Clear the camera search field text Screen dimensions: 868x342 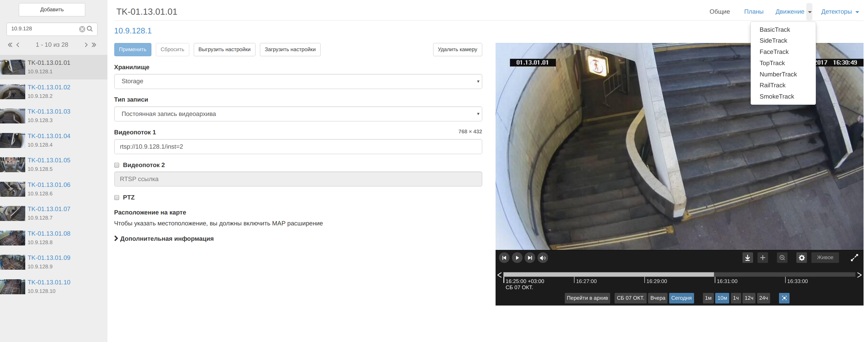pyautogui.click(x=82, y=29)
